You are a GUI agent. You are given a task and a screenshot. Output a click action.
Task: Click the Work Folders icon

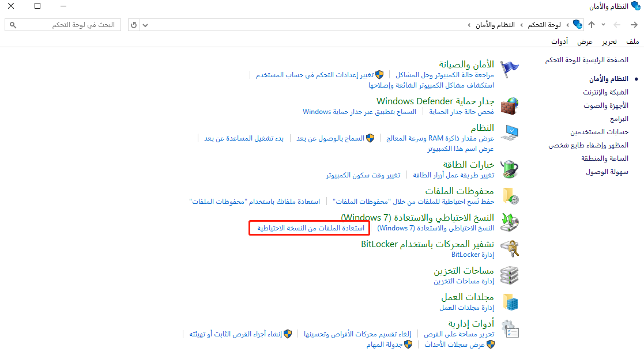point(511,302)
